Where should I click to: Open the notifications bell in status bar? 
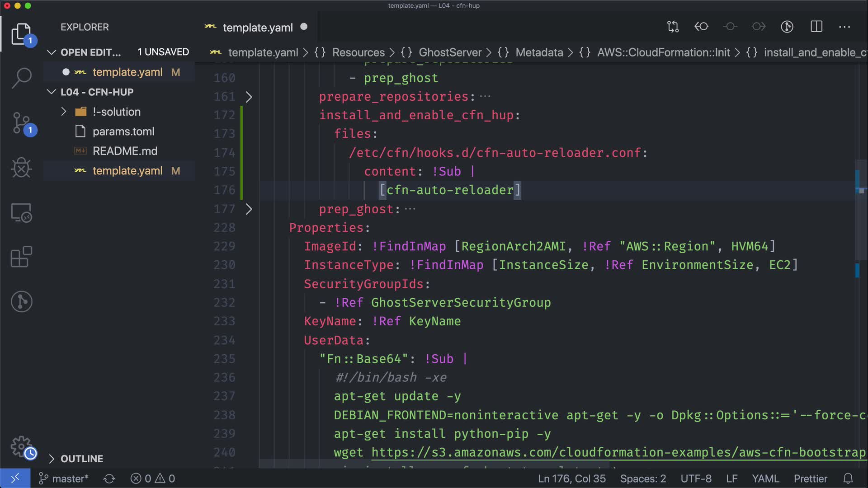point(848,479)
